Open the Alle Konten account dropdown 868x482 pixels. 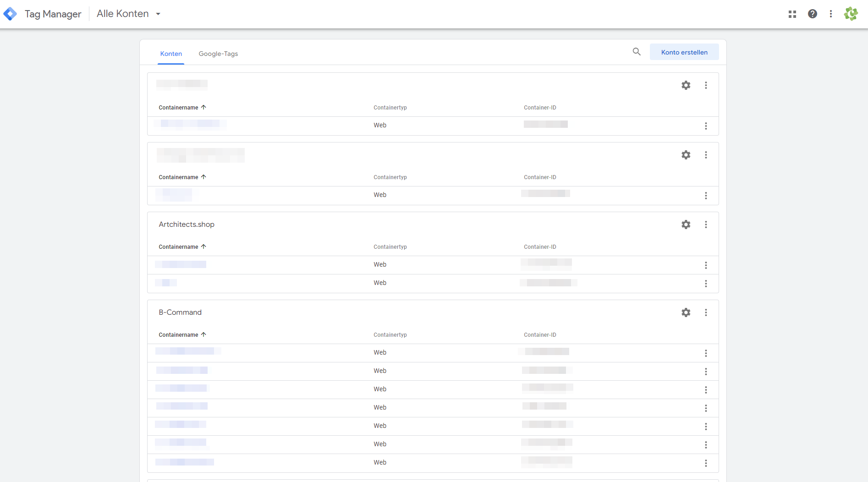[129, 14]
